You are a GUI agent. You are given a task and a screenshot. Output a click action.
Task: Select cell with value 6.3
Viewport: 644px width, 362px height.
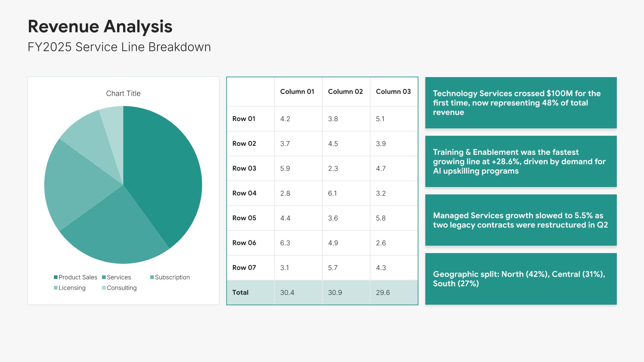(x=285, y=243)
